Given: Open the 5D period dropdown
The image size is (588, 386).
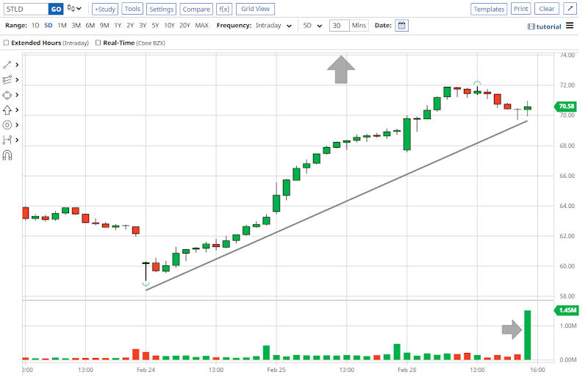Looking at the screenshot, I should (x=312, y=26).
